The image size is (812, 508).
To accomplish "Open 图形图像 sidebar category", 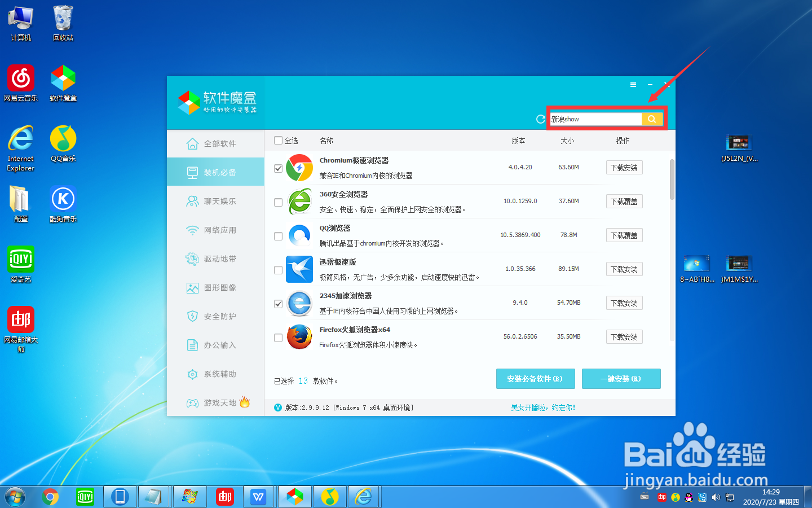I will 215,287.
